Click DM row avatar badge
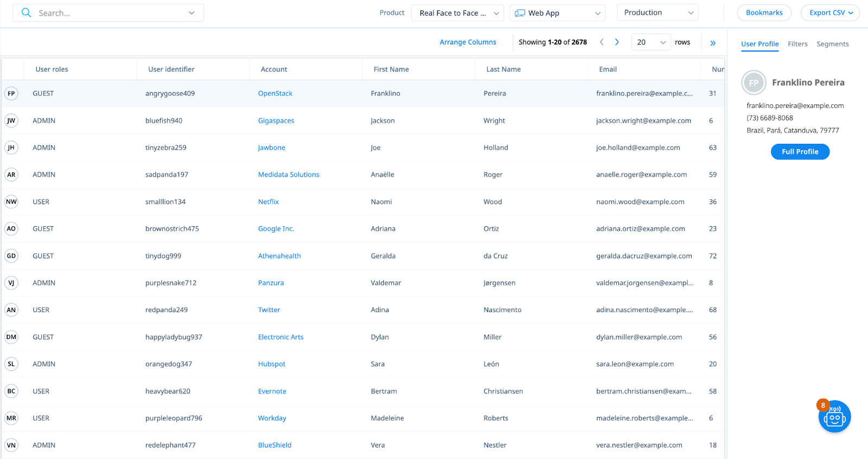 click(x=11, y=337)
